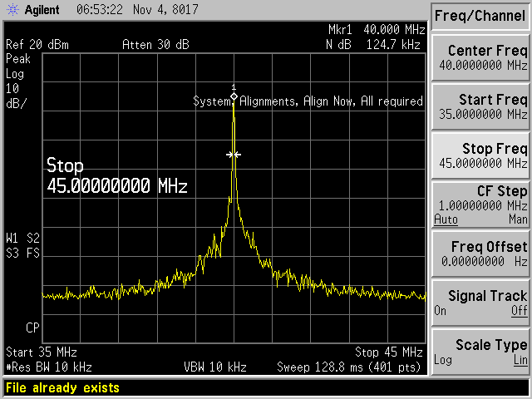
Task: Click the #Res BW 10 kHz annotation
Action: pos(49,367)
